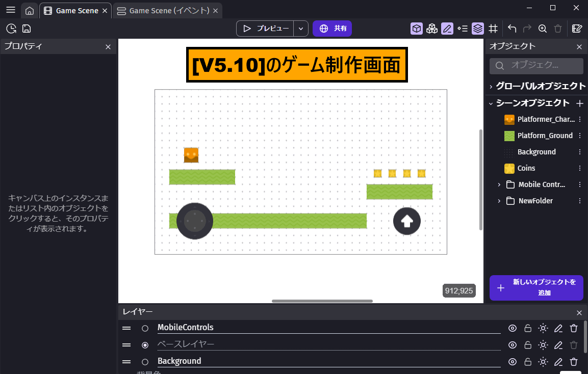This screenshot has width=588, height=374.
Task: Click the zoom magnifier icon
Action: (x=543, y=29)
